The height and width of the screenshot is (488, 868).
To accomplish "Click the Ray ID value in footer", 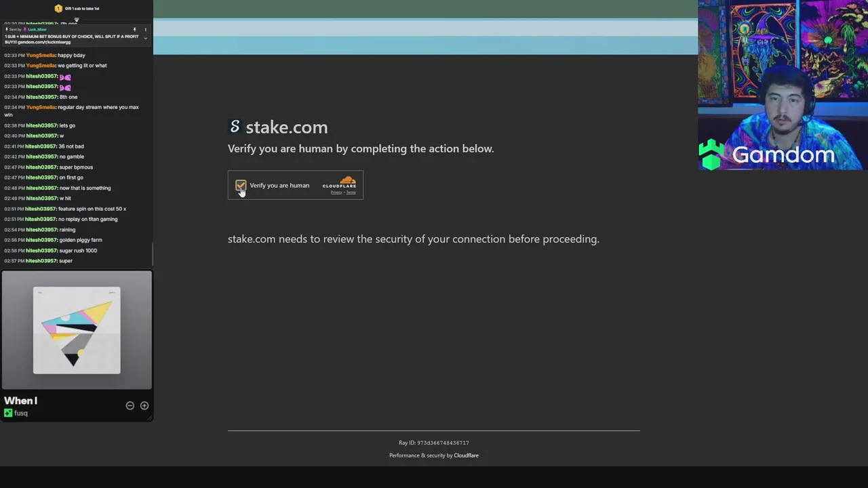I will click(443, 443).
